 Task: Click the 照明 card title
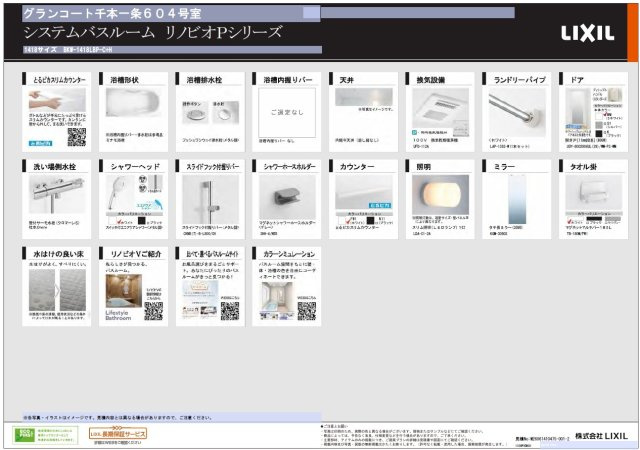[423, 167]
